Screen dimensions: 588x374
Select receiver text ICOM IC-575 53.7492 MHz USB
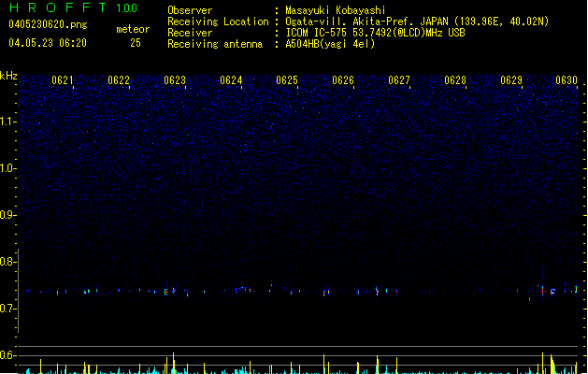(x=375, y=33)
